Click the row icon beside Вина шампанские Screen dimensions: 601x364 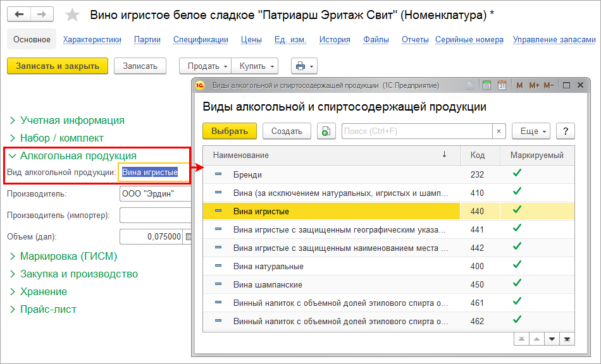[218, 284]
